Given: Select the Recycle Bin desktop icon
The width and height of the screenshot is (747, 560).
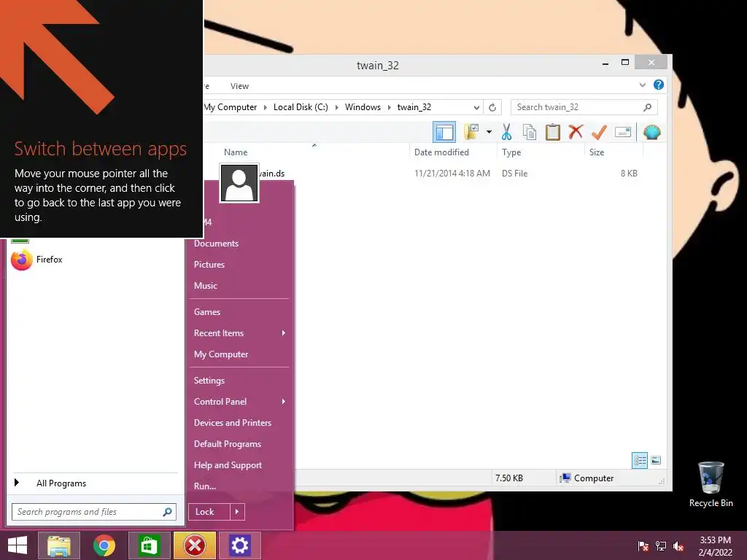Looking at the screenshot, I should [x=711, y=485].
